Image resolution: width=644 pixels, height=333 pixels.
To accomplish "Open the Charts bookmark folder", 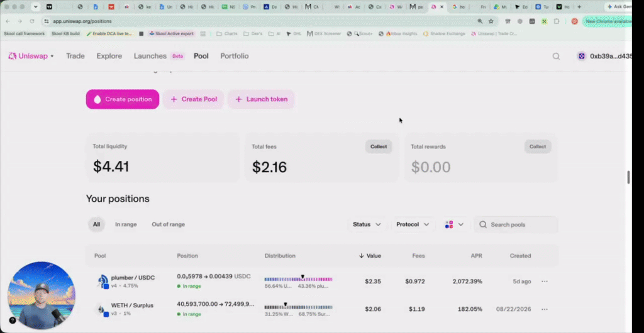I will [x=226, y=34].
